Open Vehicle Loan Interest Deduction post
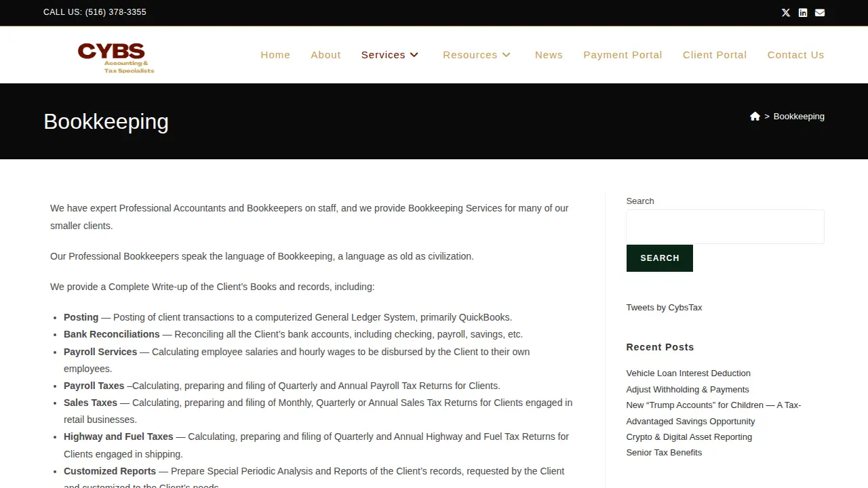 pyautogui.click(x=688, y=373)
